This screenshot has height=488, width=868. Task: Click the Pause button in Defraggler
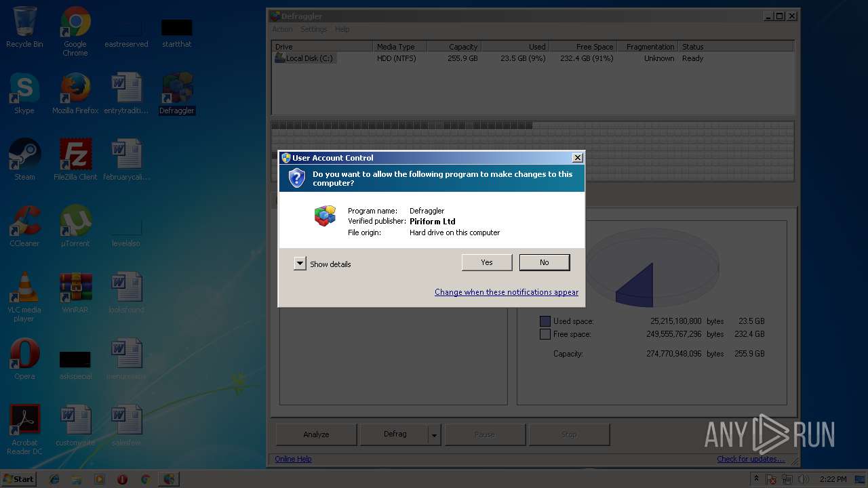(x=485, y=434)
